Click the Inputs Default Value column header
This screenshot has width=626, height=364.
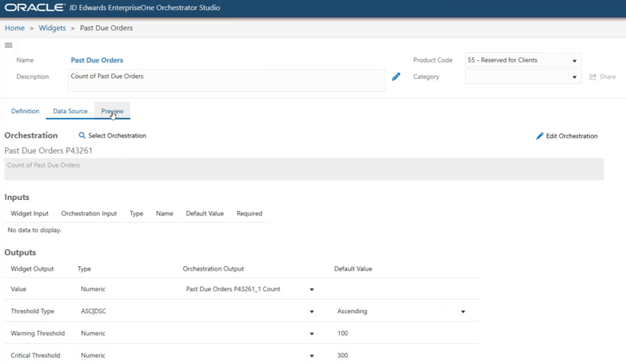pos(204,213)
